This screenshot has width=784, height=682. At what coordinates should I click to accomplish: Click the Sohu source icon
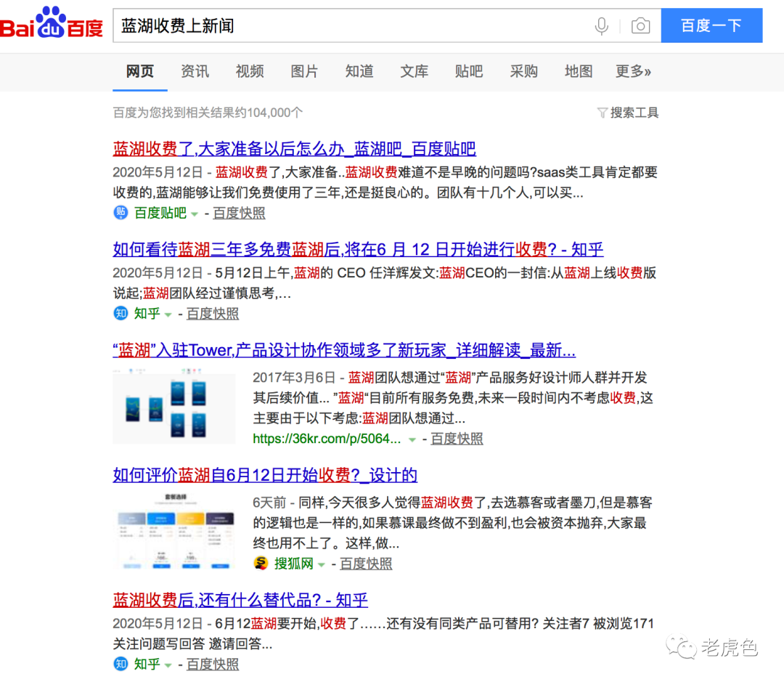point(261,564)
